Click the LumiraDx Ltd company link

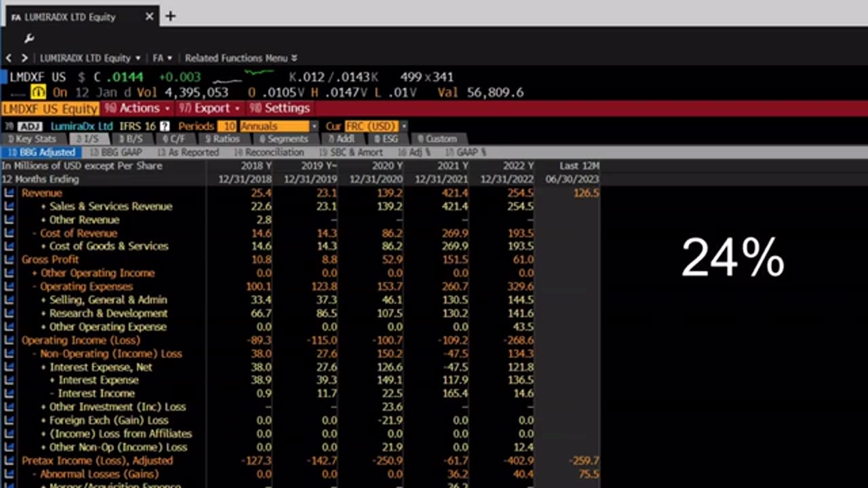point(81,127)
